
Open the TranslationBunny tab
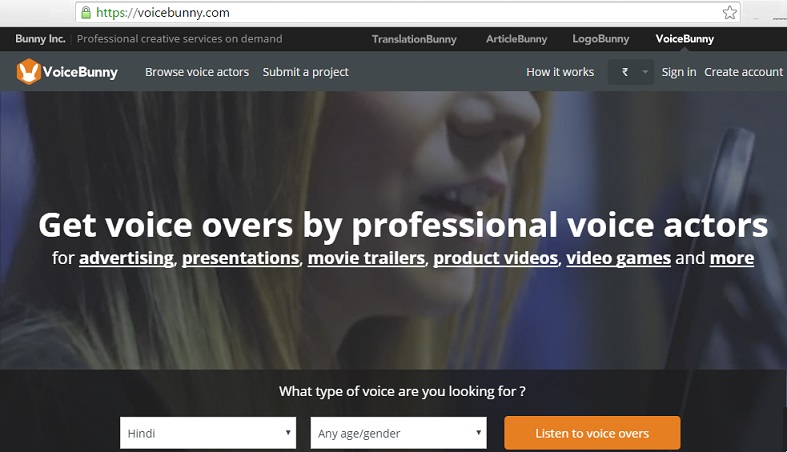click(414, 39)
